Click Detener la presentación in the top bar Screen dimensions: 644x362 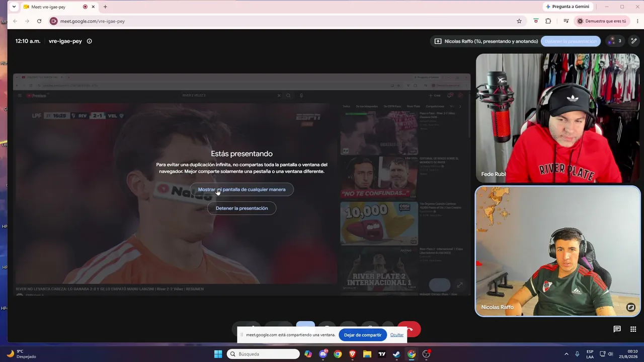click(571, 41)
